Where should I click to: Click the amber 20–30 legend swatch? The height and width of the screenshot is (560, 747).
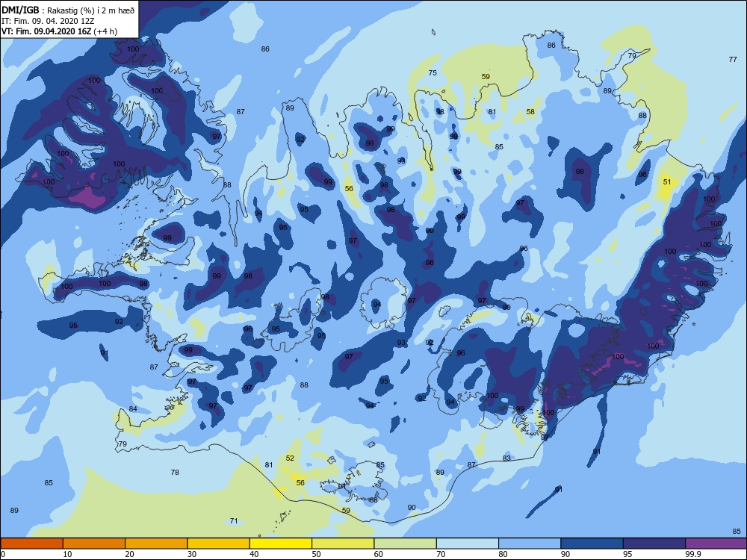[156, 544]
